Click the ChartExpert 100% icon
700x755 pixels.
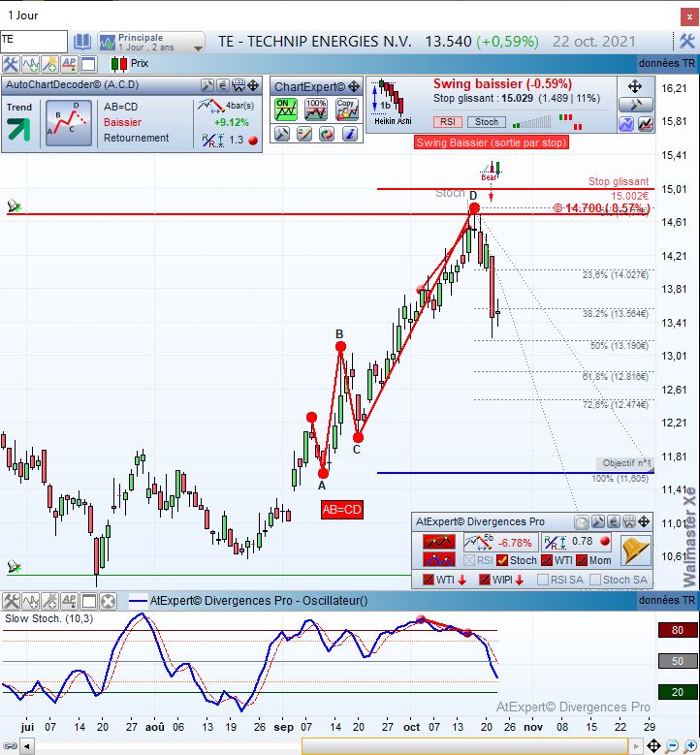pos(316,110)
